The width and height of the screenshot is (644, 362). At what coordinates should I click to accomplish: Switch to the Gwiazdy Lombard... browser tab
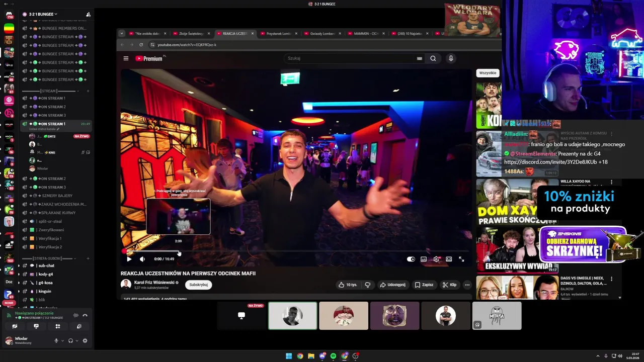pyautogui.click(x=322, y=34)
